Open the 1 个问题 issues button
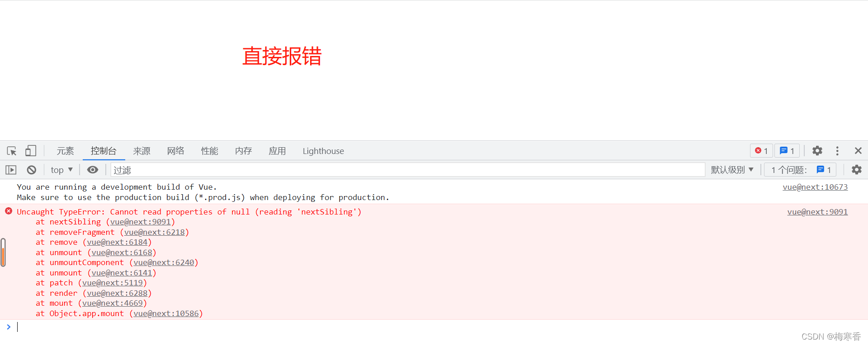This screenshot has height=345, width=868. tap(800, 170)
